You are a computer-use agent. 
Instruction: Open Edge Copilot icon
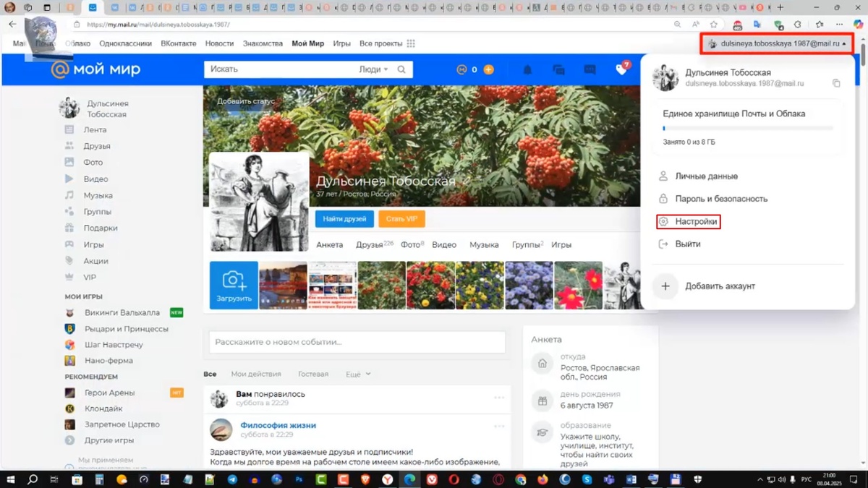pos(859,25)
